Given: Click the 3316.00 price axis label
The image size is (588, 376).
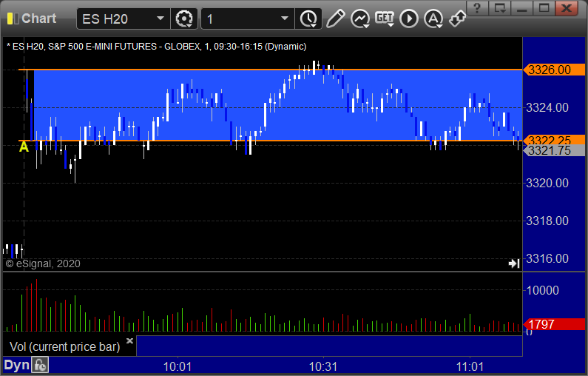Looking at the screenshot, I should click(x=547, y=258).
